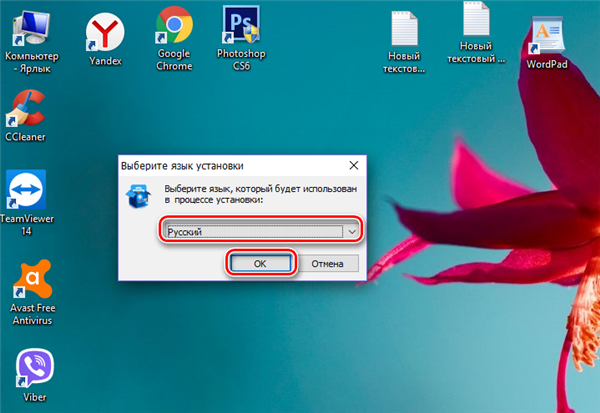Click the Русский language combo box field

coord(260,232)
